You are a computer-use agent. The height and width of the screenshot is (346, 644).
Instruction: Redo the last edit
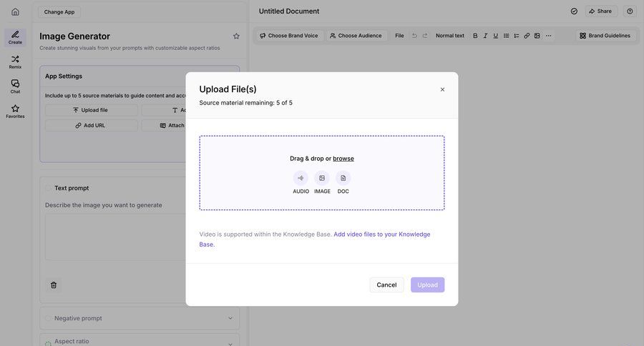click(425, 36)
